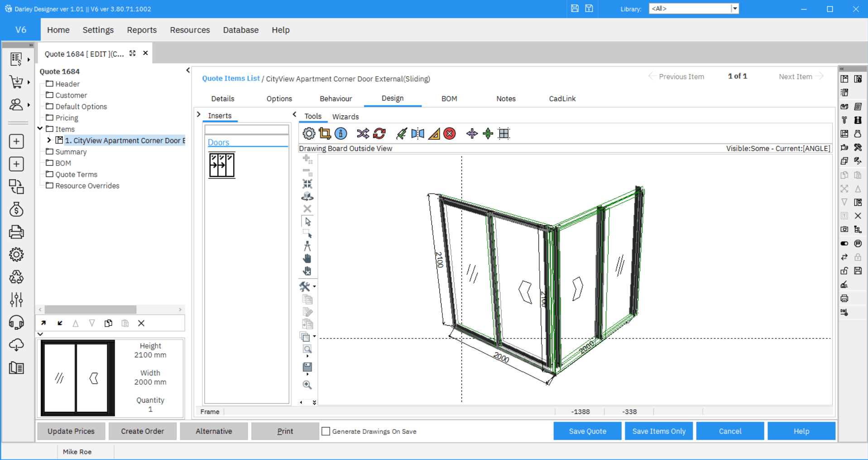Open the blue info icon in toolbar

[x=341, y=133]
